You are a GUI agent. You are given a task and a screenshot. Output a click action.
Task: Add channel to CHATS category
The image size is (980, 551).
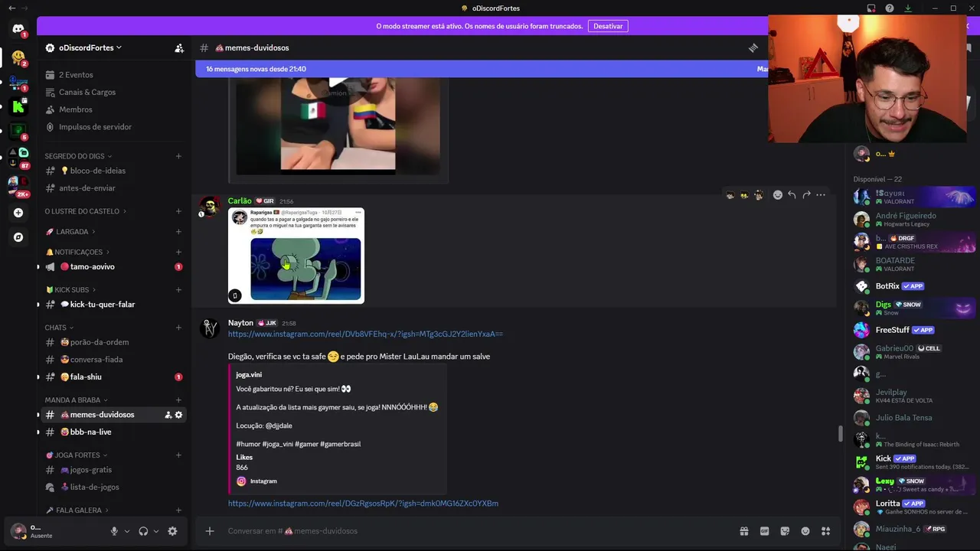[x=178, y=328]
